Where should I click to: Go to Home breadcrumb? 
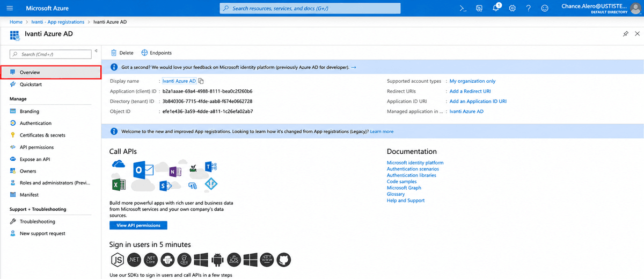point(16,22)
